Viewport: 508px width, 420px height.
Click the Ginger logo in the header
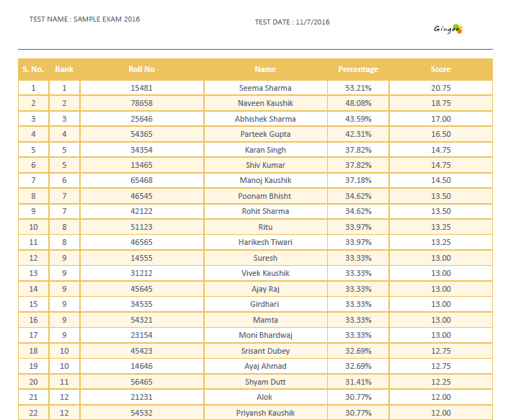[x=447, y=29]
